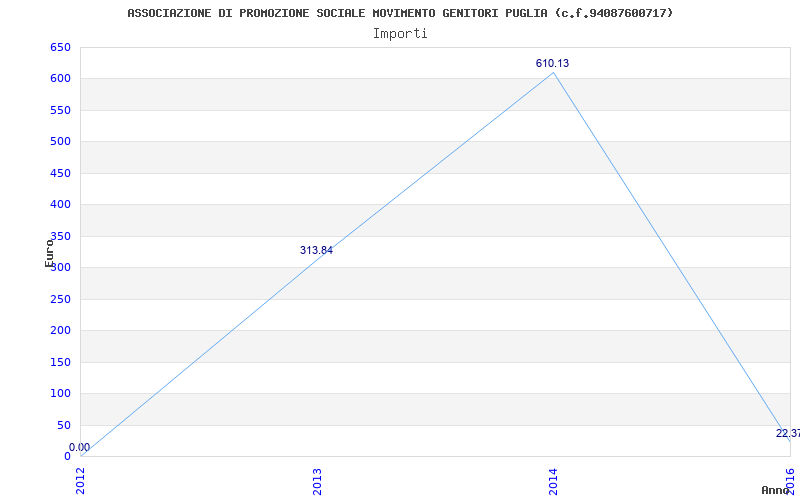Select the 250 y-axis tick label
This screenshot has height=500, width=800.
(60, 299)
